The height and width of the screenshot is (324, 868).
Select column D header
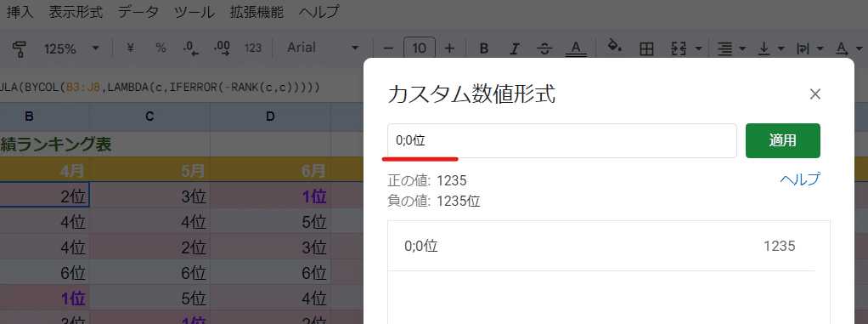(x=270, y=117)
